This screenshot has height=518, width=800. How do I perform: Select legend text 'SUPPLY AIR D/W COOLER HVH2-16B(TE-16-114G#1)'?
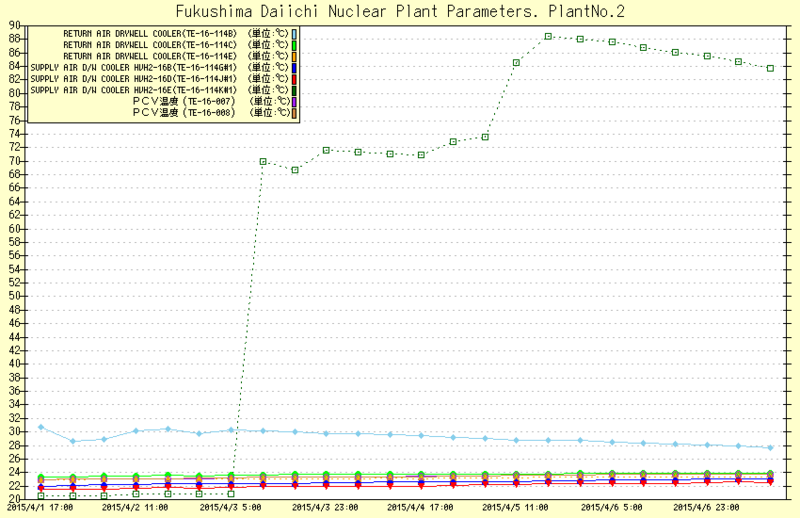click(x=134, y=67)
